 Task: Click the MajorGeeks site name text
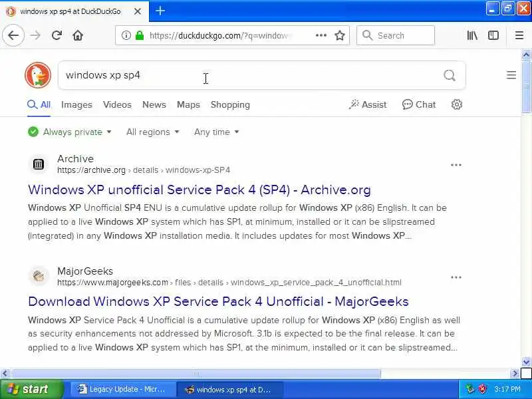(x=85, y=271)
